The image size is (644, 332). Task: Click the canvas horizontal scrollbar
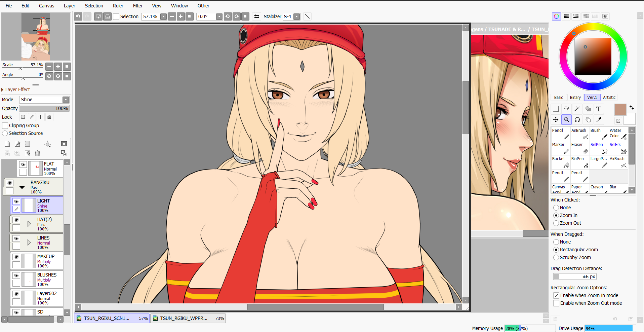[x=315, y=307]
